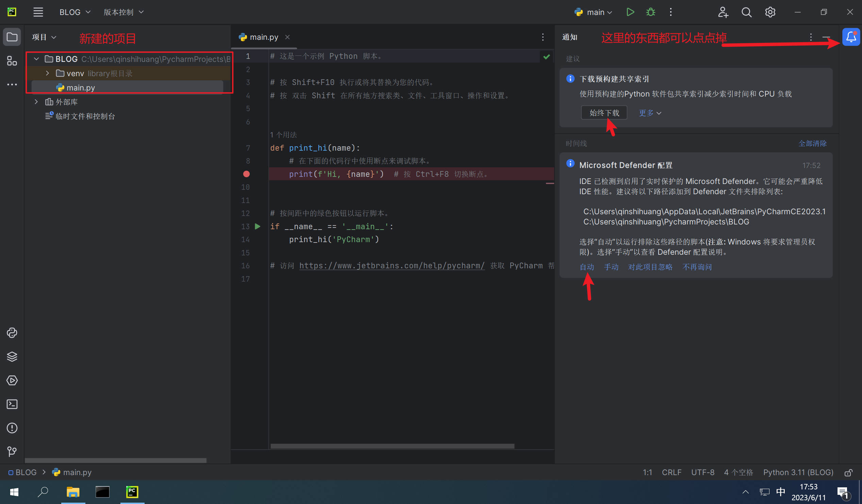Open Search Everywhere magnifier

coord(746,12)
